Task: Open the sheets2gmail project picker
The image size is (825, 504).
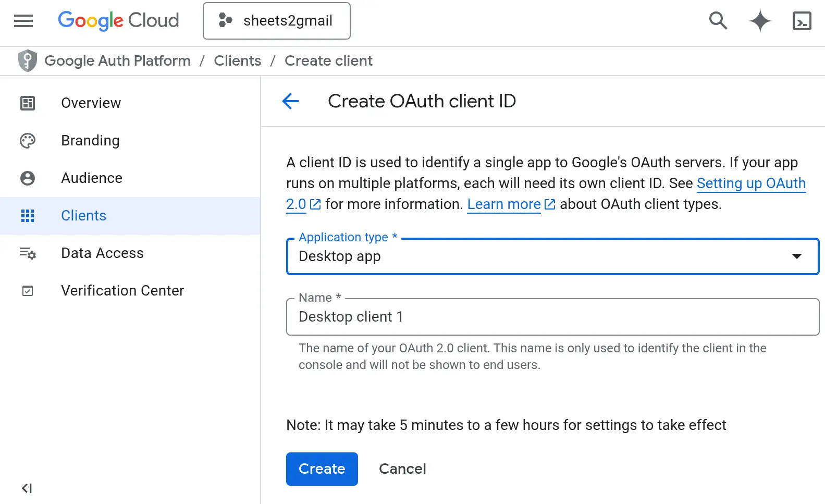Action: click(x=276, y=21)
